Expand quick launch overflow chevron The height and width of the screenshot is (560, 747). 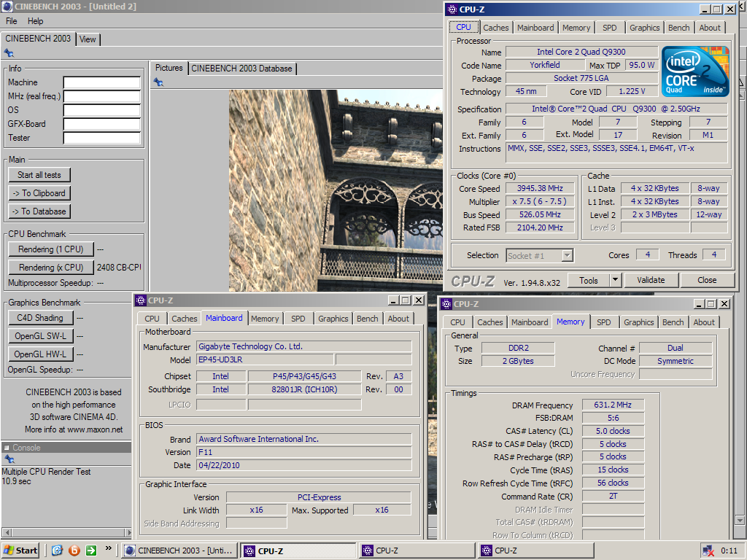(109, 548)
